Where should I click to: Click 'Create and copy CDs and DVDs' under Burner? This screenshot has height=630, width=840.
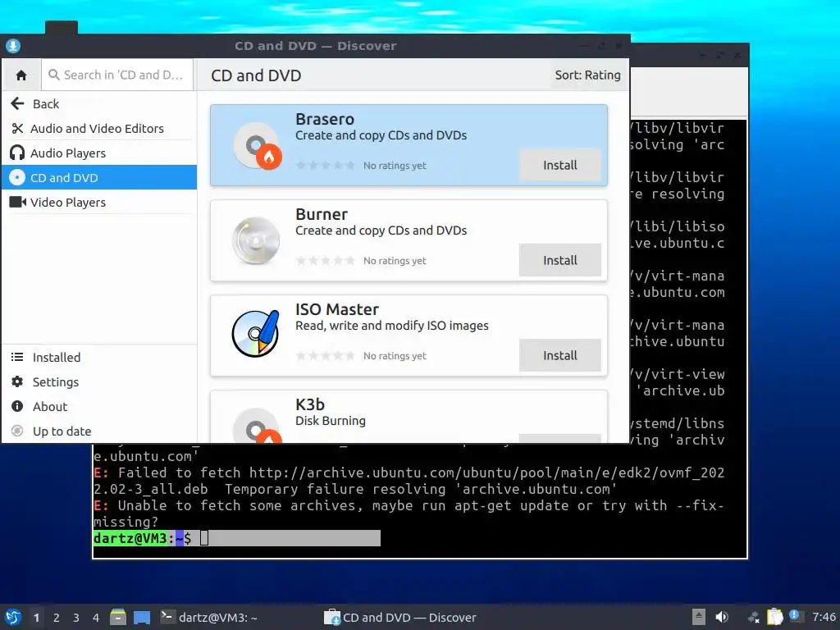(x=381, y=231)
